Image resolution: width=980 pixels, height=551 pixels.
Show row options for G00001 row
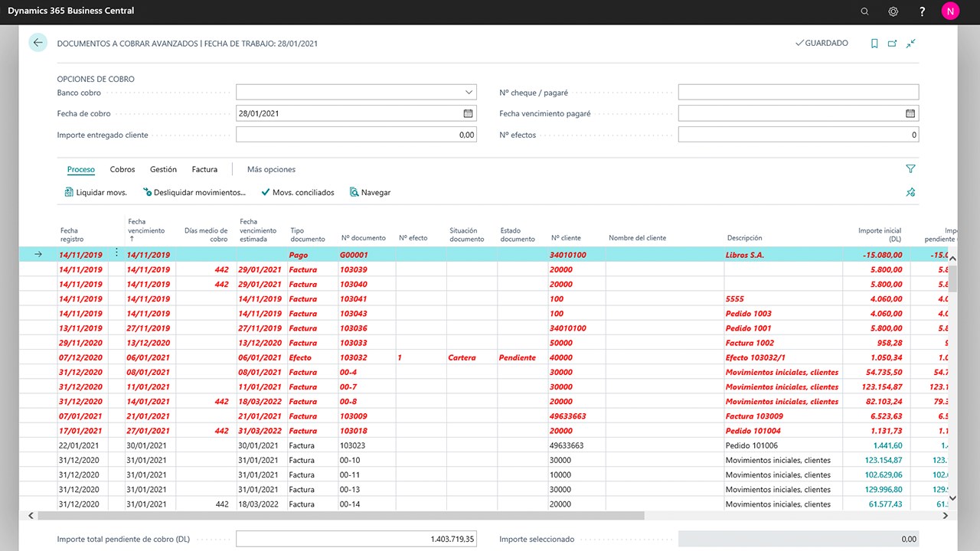point(117,253)
